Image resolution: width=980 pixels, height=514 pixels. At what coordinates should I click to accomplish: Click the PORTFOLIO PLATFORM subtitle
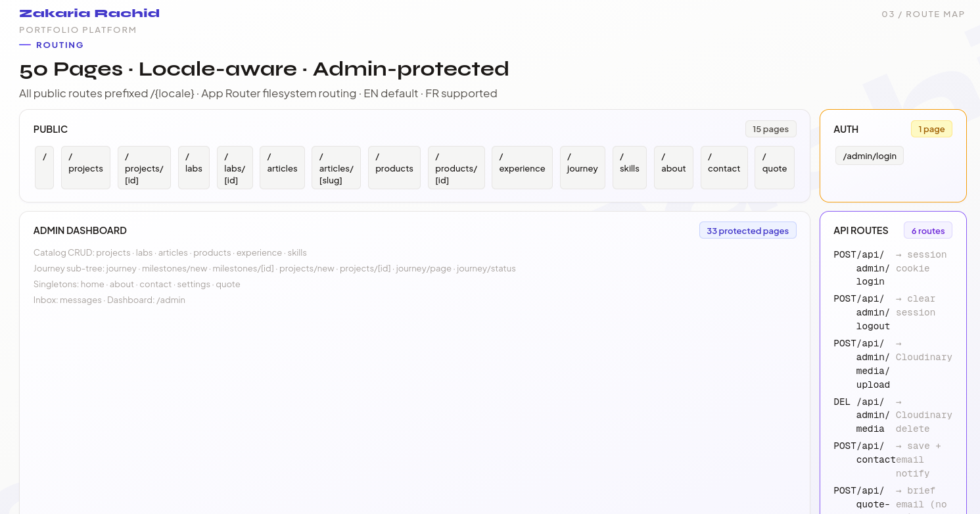coord(78,30)
